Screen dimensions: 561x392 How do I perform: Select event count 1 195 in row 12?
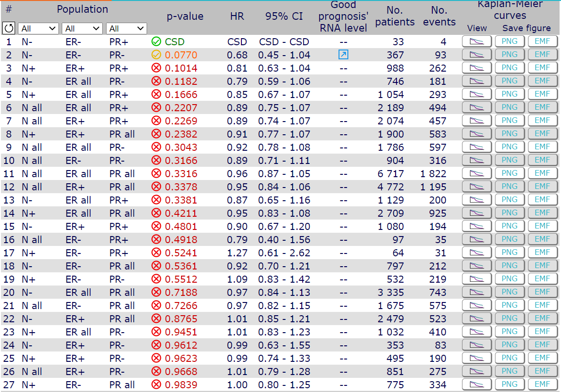click(x=433, y=187)
